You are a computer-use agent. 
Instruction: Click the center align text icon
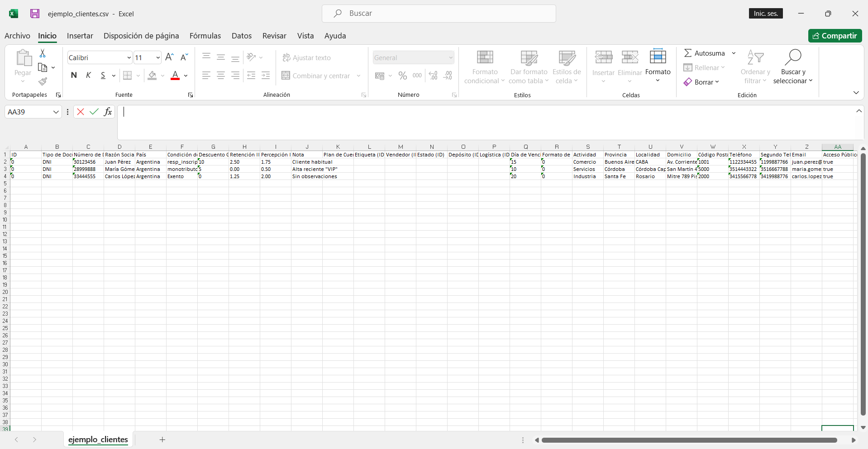(221, 76)
